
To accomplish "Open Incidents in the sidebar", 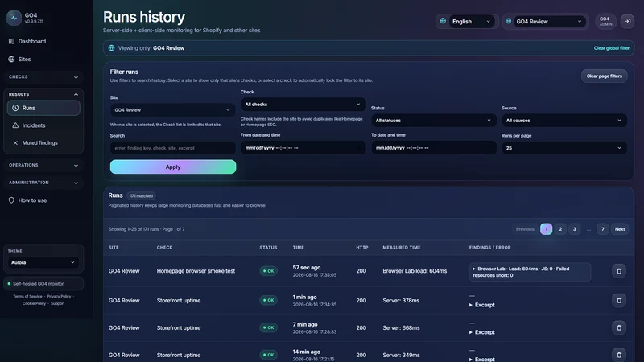I will (43, 125).
